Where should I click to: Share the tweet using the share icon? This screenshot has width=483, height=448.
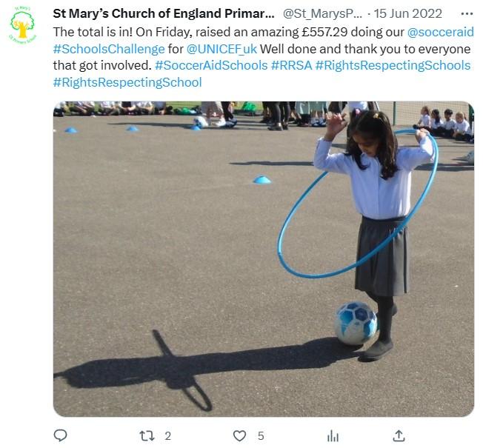399,435
